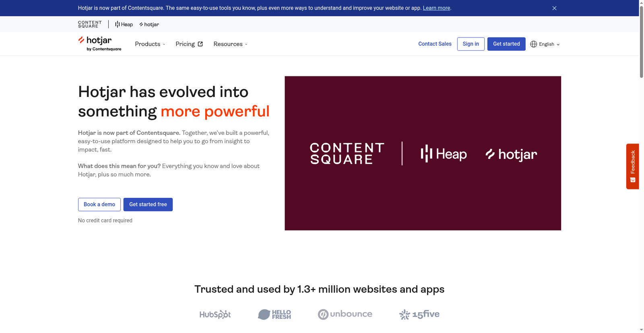Click the Unbounce logo
The width and height of the screenshot is (644, 333).
tap(345, 314)
